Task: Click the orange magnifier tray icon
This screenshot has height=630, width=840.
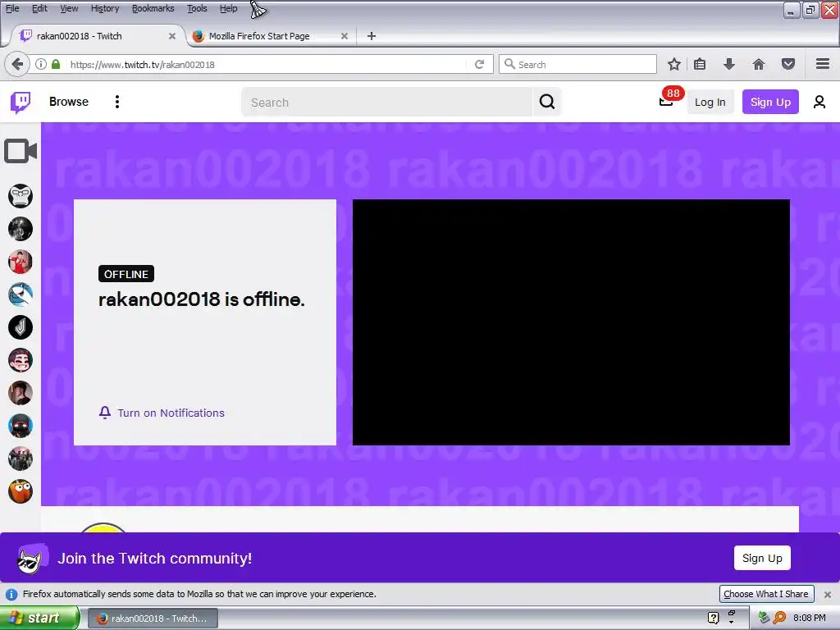Action: click(x=779, y=618)
